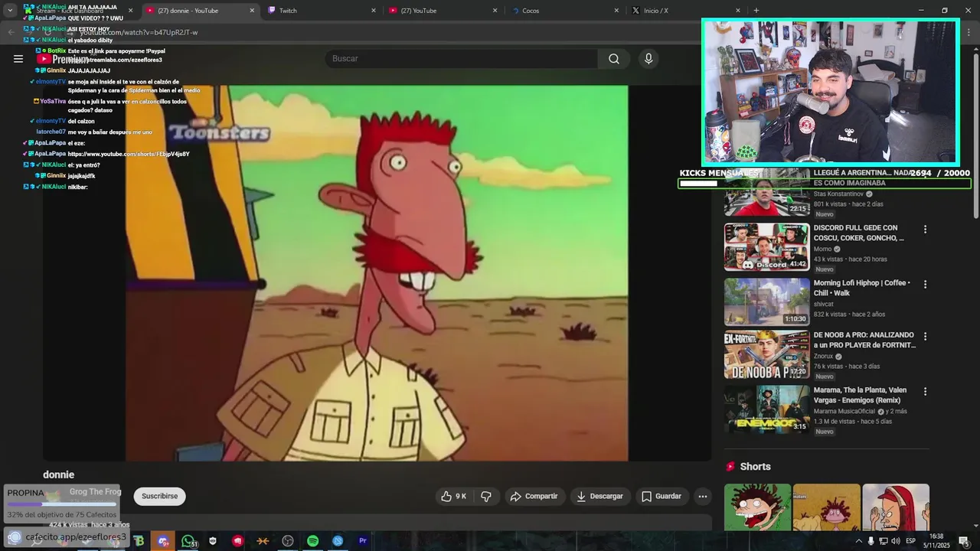The image size is (980, 551).
Task: Open OBS Studio from the taskbar
Action: tap(288, 541)
